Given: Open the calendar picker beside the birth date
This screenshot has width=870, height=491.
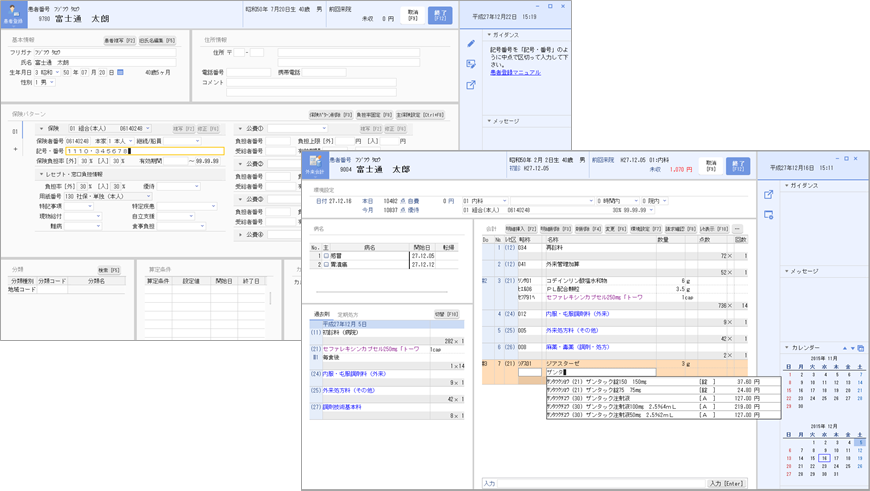Looking at the screenshot, I should [121, 73].
